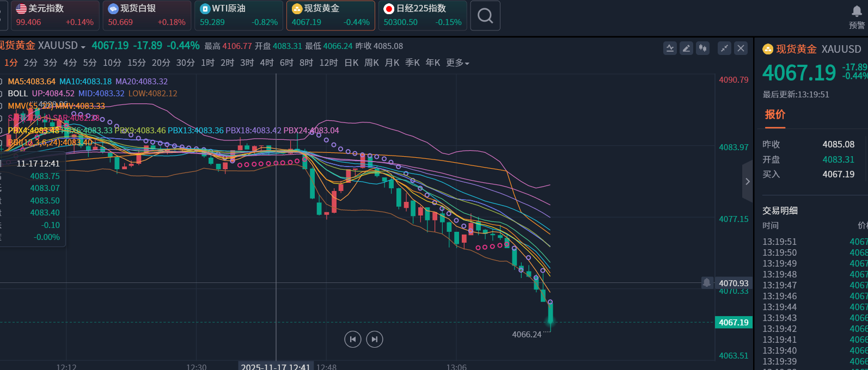Close the chart panel with X
This screenshot has height=370, width=868.
(x=741, y=48)
